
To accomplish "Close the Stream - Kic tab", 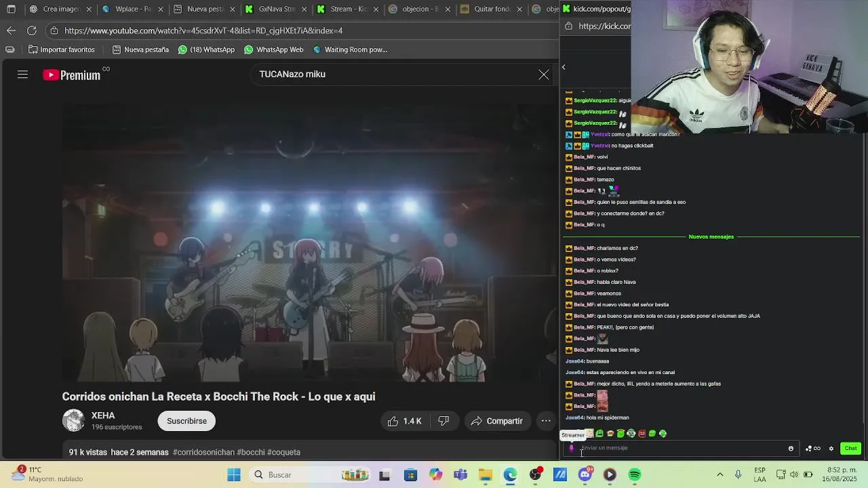I will [x=376, y=9].
